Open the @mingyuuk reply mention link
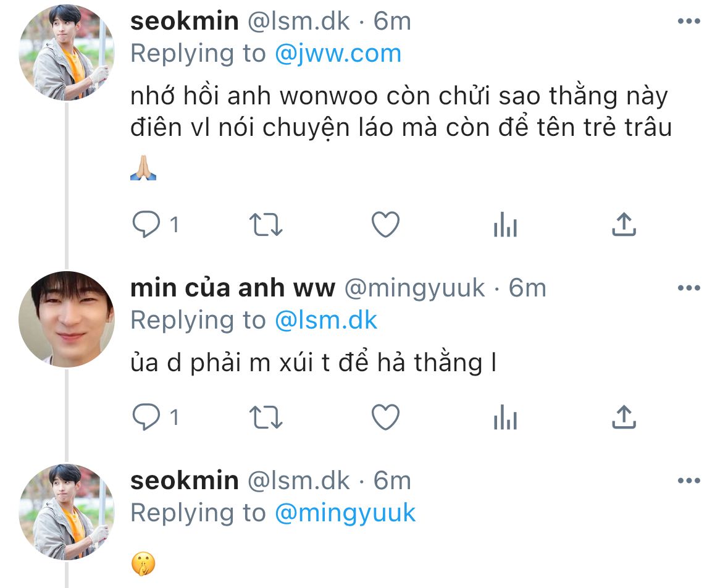This screenshot has width=728, height=588. [345, 513]
